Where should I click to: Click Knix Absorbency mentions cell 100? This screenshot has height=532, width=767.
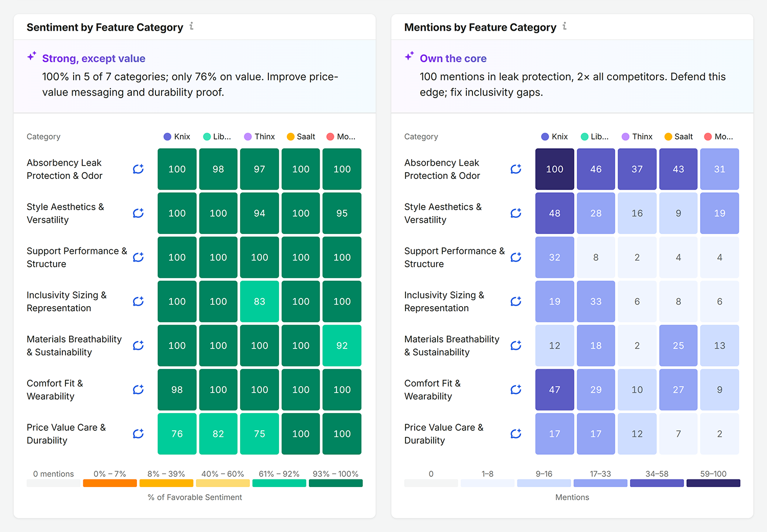555,169
